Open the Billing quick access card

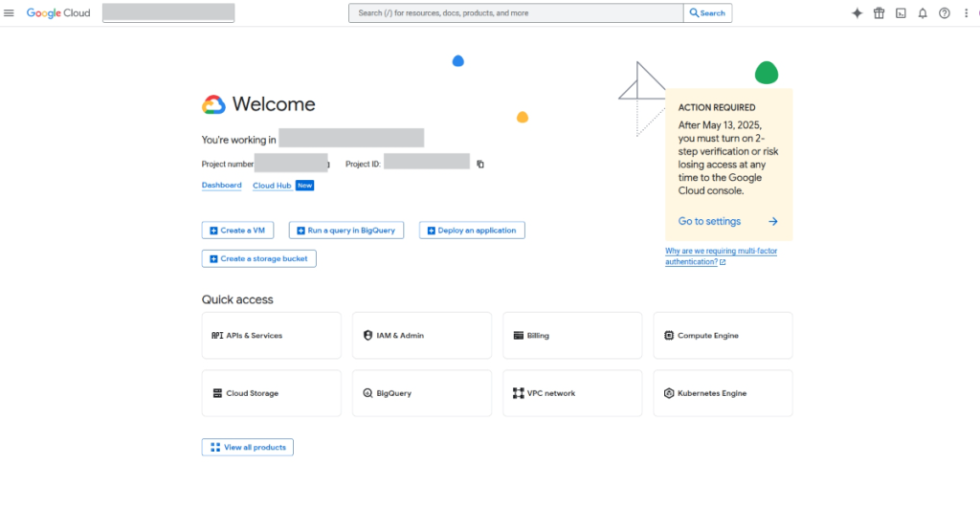coord(572,336)
